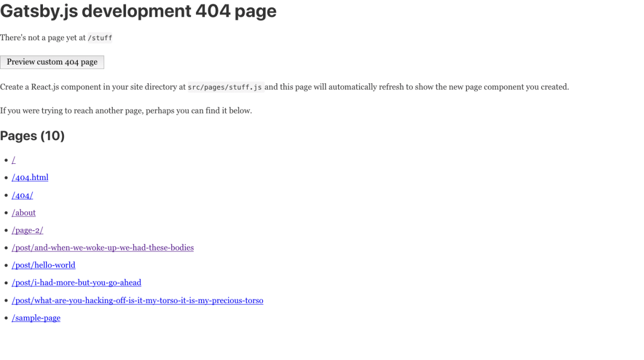Click the 'If you were trying to reach another page' sentence
644x360 pixels.
(x=126, y=111)
